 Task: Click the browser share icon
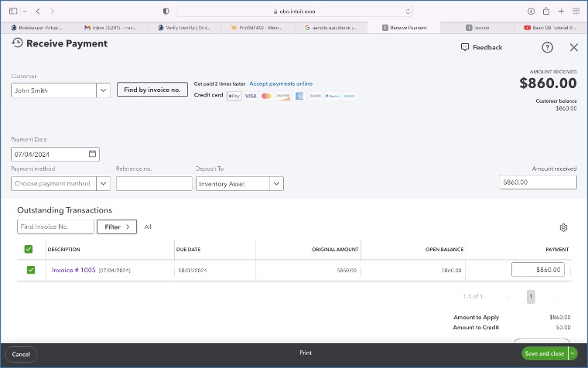pos(546,11)
